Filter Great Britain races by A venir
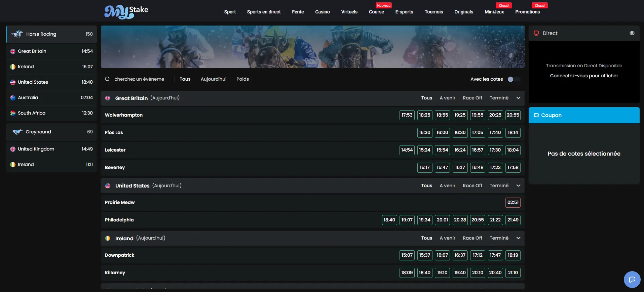 [x=447, y=98]
